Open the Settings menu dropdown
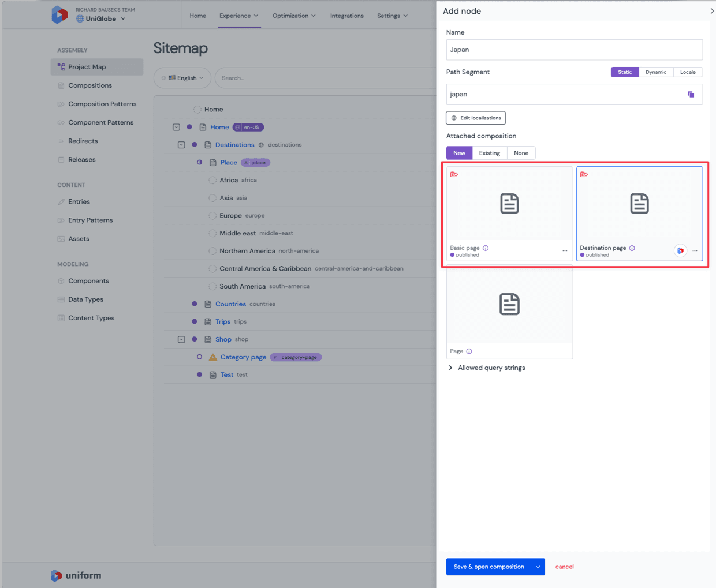This screenshot has width=716, height=588. tap(392, 16)
